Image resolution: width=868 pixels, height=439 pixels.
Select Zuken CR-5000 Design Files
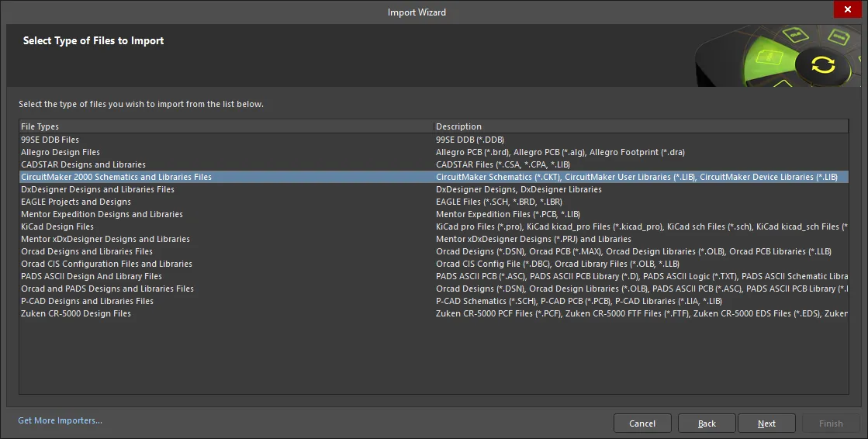coord(434,313)
